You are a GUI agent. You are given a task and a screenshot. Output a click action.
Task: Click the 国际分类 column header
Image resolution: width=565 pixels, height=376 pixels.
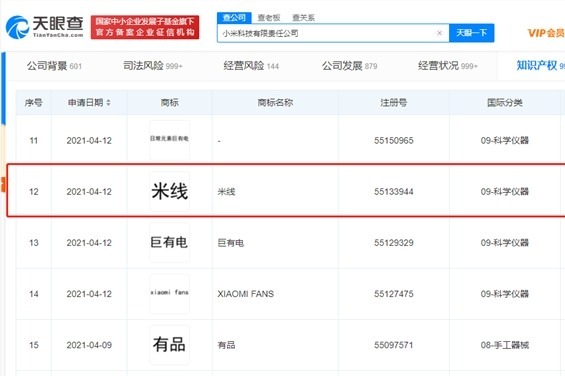[504, 103]
